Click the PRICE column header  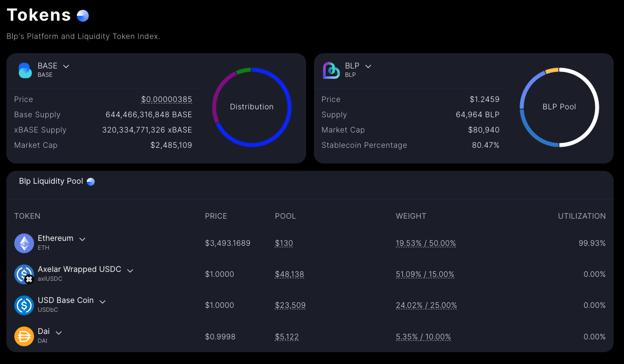pos(216,216)
